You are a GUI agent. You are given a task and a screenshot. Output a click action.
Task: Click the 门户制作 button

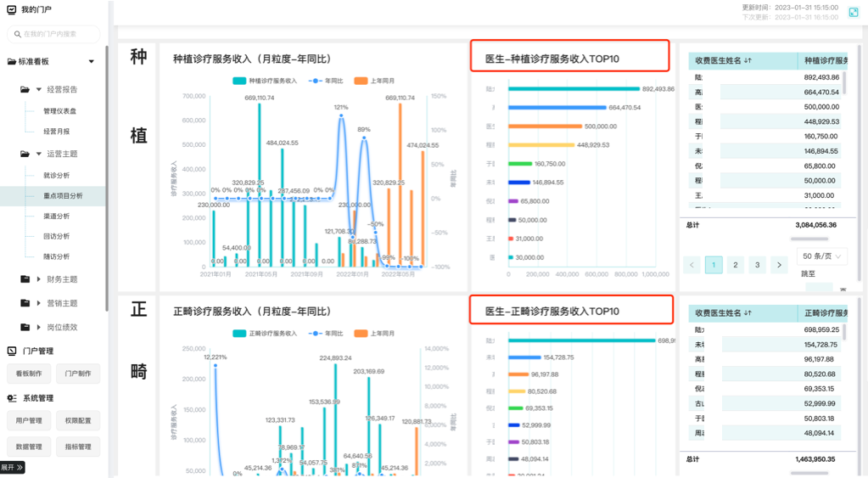coord(78,374)
